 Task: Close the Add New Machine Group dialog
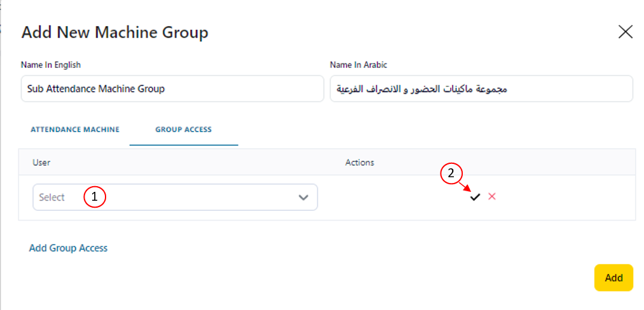click(626, 32)
